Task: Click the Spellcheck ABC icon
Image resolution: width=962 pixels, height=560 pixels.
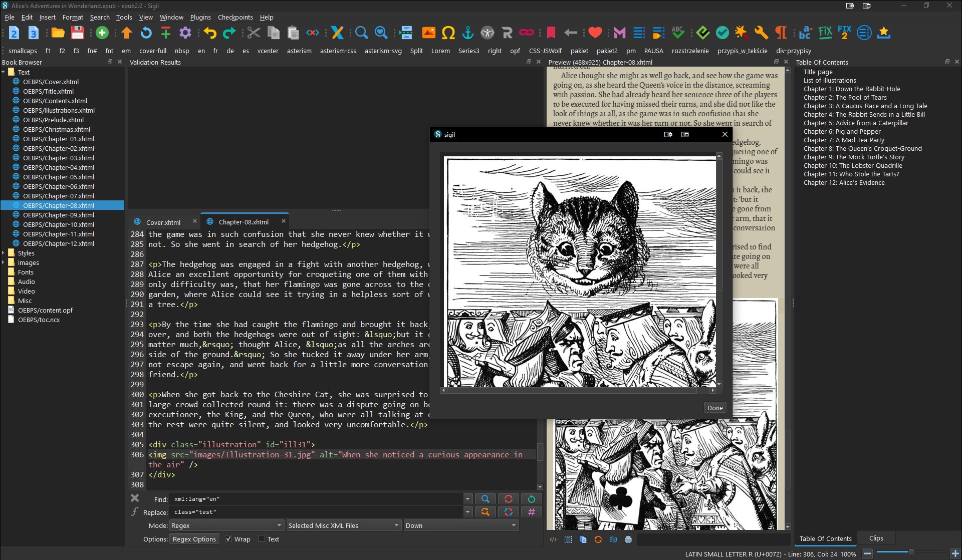Action: [678, 33]
